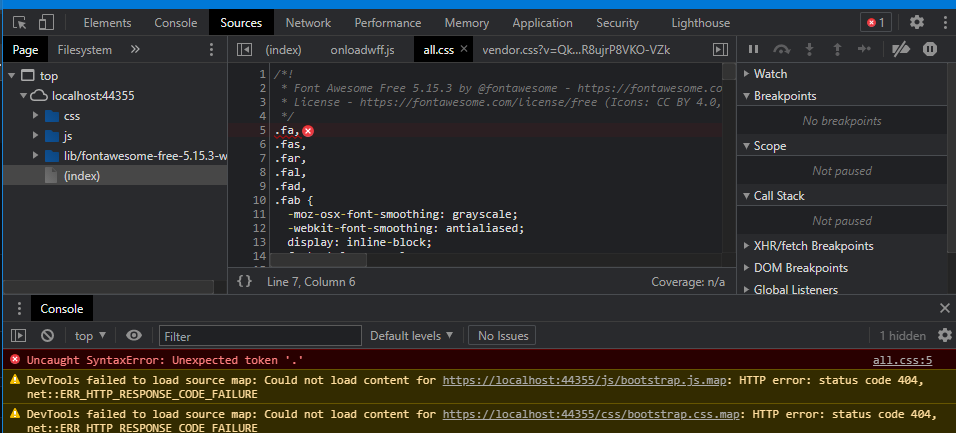
Task: Show more navigator tabs chevron
Action: 135,49
